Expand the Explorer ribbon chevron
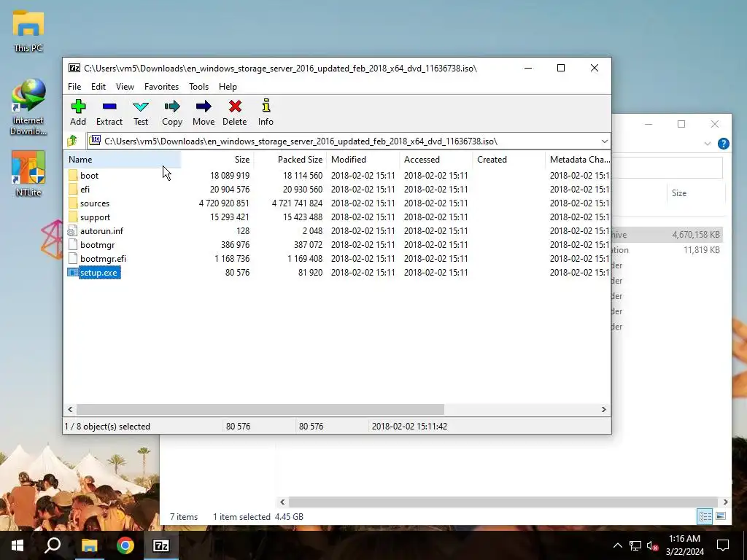This screenshot has width=747, height=560. click(x=708, y=144)
